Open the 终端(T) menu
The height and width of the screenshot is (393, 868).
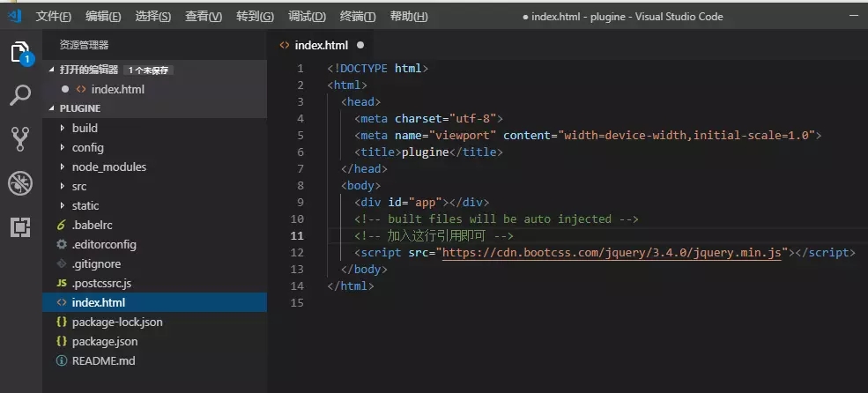[358, 17]
